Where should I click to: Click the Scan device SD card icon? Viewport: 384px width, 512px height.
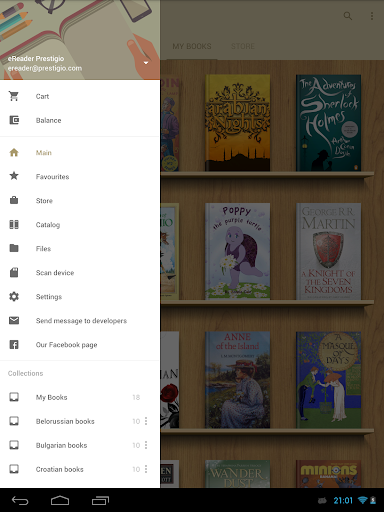coord(14,272)
